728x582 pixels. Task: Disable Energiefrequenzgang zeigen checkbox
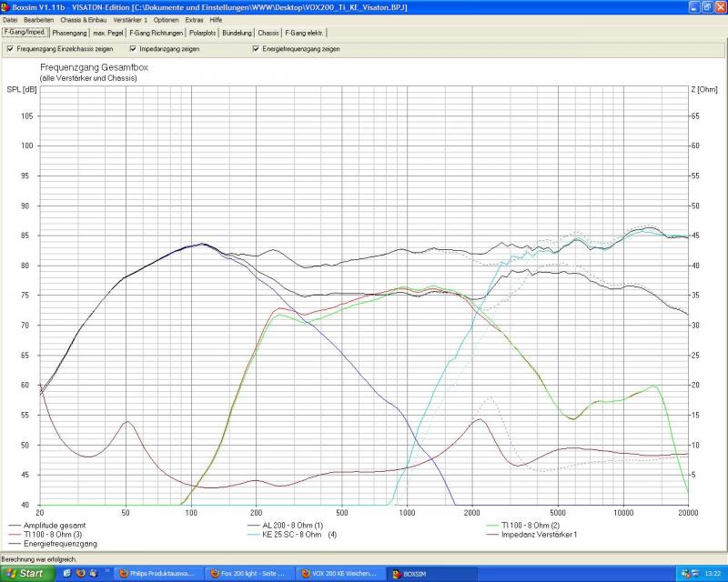pos(256,49)
